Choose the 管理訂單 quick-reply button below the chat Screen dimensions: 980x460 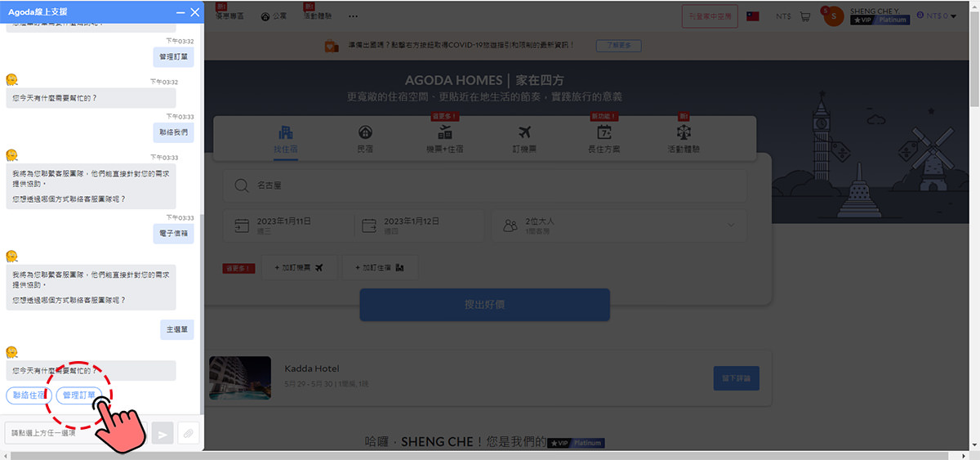pos(79,395)
